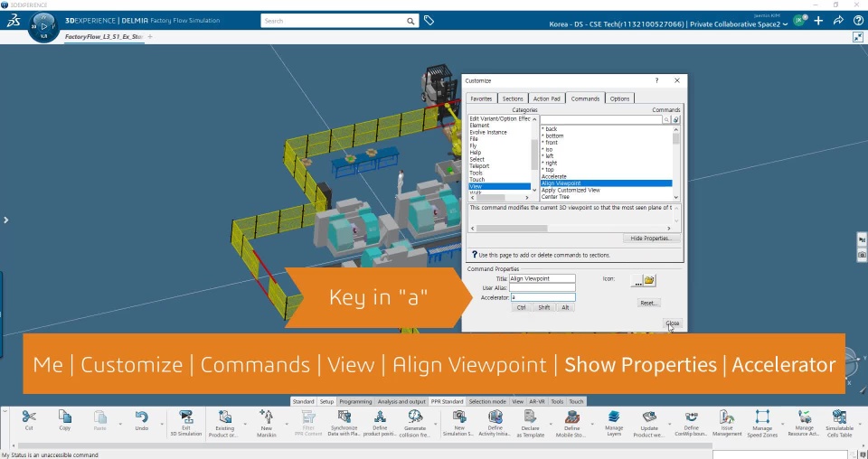Click User Alias input field
The image size is (868, 459).
[542, 288]
